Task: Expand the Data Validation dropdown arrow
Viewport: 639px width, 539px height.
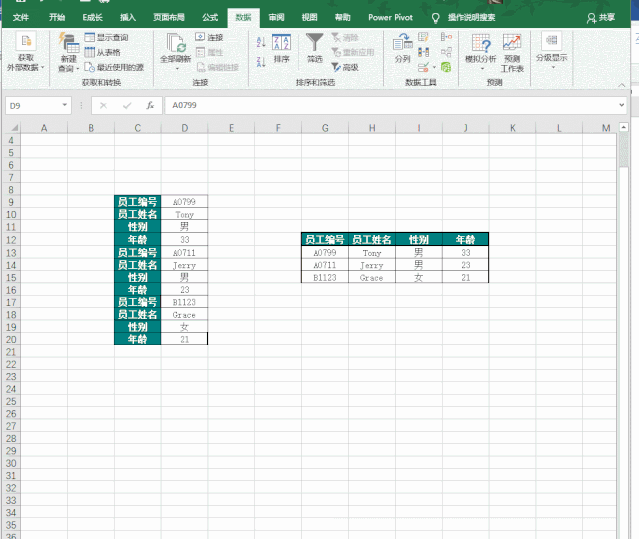Action: click(x=434, y=68)
